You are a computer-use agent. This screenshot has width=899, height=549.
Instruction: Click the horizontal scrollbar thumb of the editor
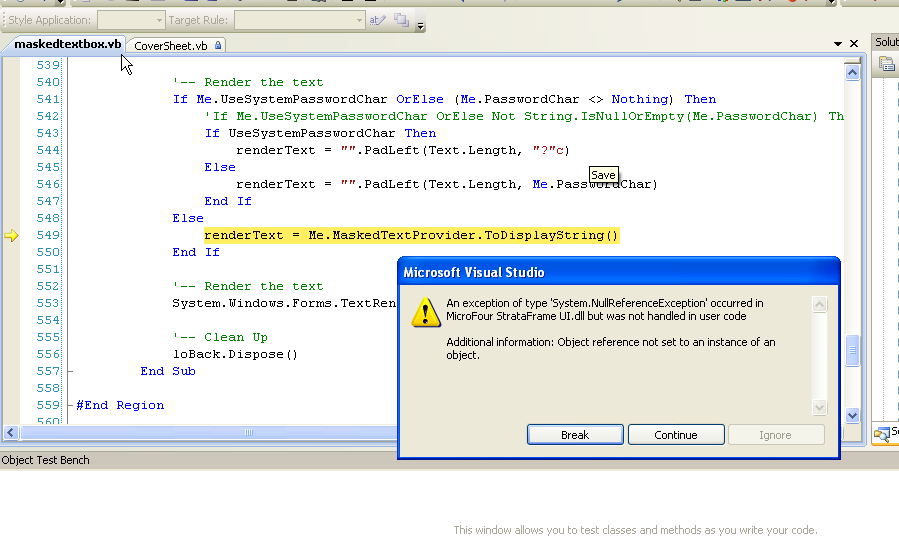pos(246,433)
